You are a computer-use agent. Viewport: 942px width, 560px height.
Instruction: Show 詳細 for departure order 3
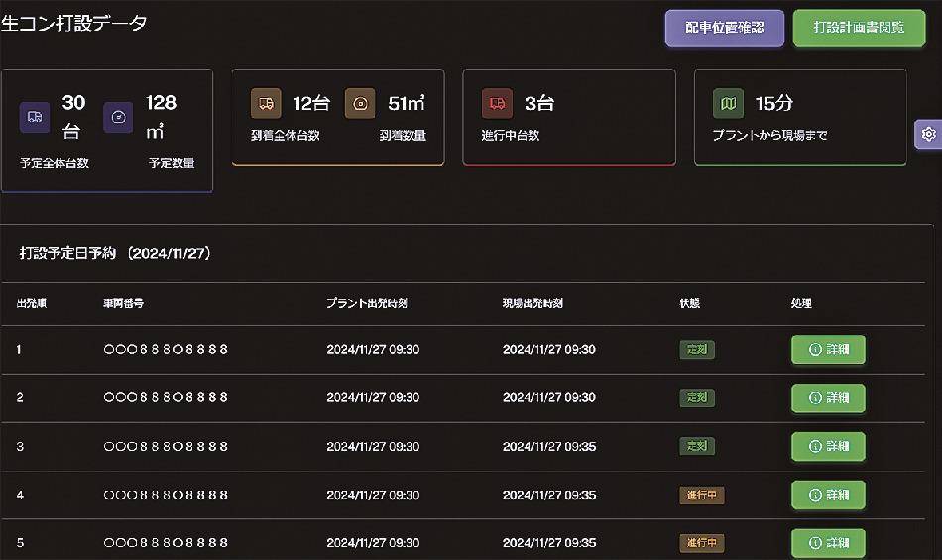click(828, 447)
